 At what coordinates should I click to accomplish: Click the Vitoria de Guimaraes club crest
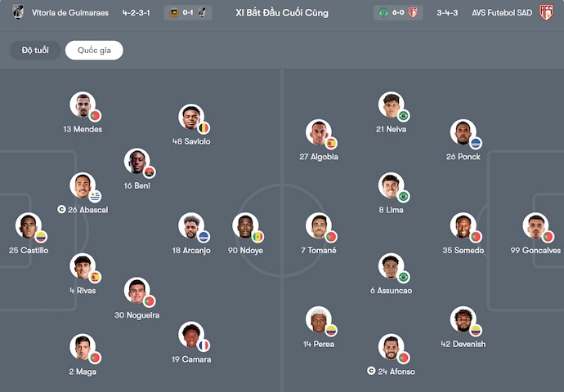(x=18, y=13)
